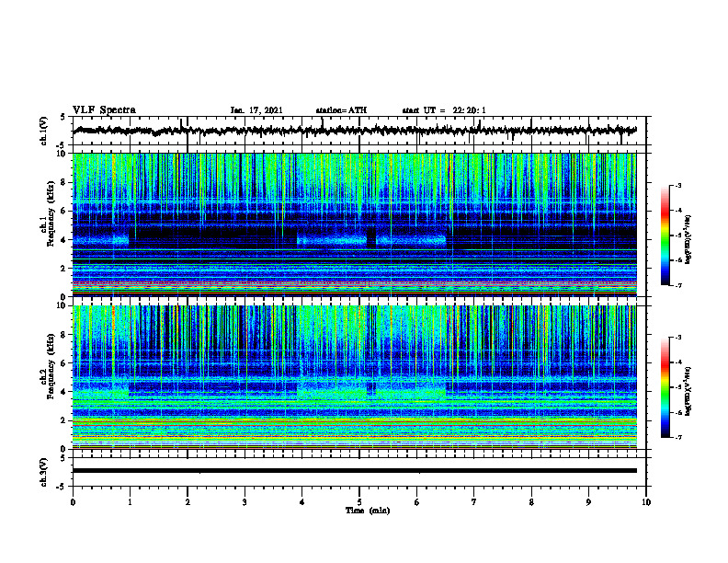
Task: Click time axis tick label "7"
Action: tap(474, 502)
